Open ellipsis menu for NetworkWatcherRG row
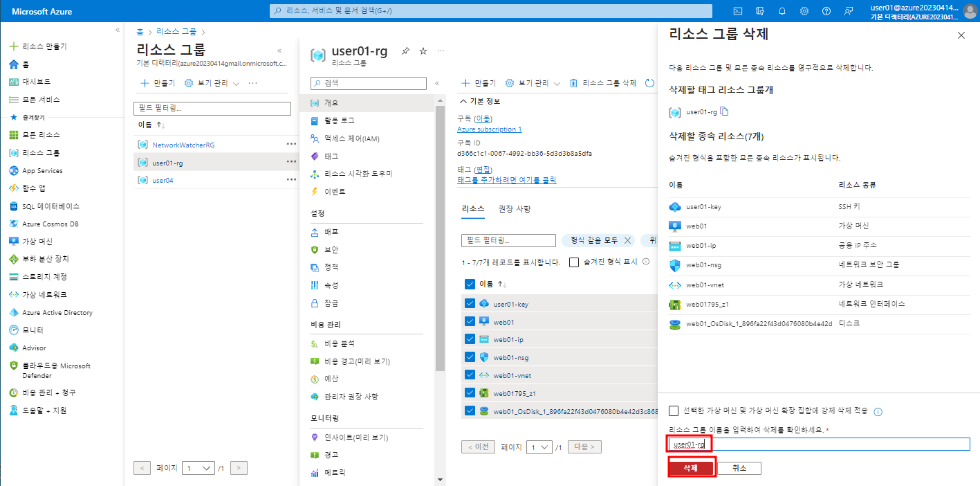The width and height of the screenshot is (980, 486). tap(291, 144)
